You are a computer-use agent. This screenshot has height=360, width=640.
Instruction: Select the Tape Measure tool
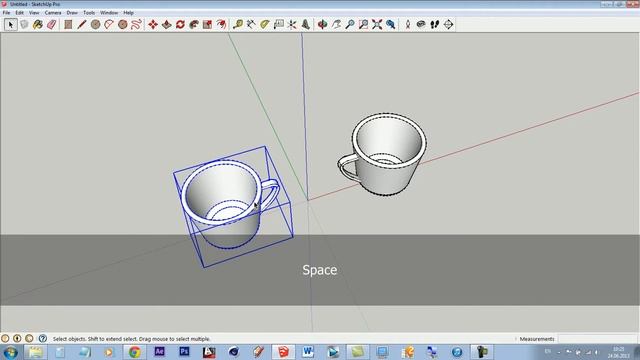click(x=238, y=24)
